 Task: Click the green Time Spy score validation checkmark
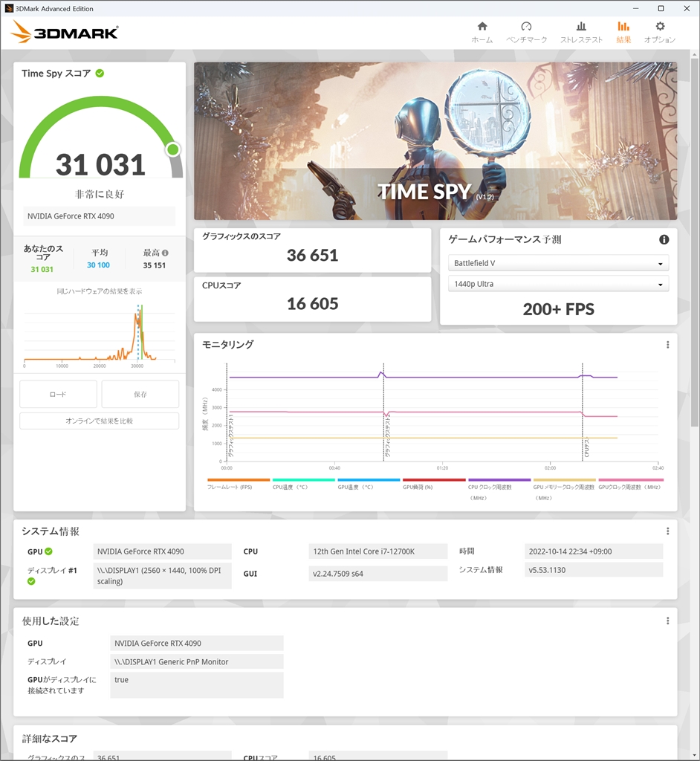100,74
